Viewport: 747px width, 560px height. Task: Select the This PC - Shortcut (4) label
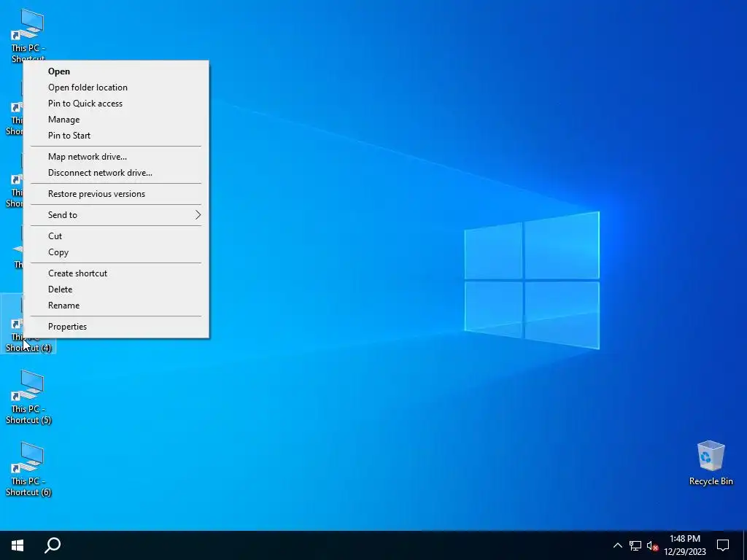(x=28, y=343)
